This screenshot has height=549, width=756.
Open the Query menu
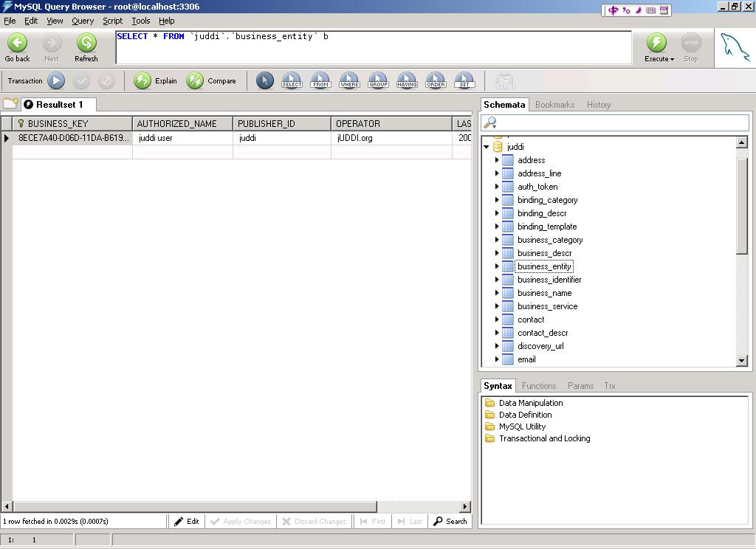[x=83, y=21]
